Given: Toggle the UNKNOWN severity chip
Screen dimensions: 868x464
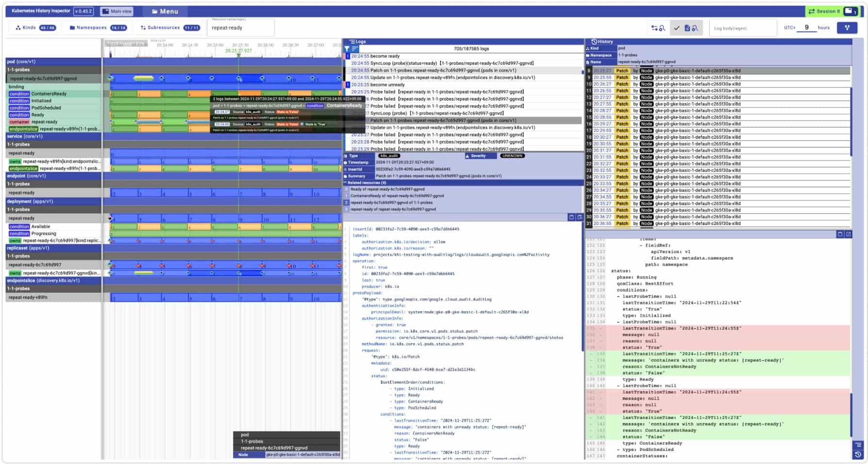Looking at the screenshot, I should tap(512, 156).
